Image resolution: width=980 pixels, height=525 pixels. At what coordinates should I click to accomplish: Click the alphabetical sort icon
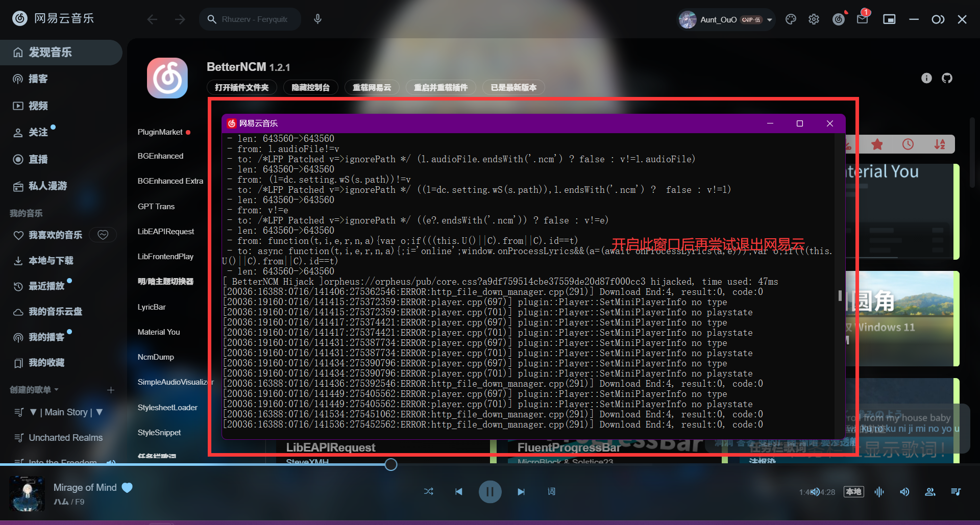coord(940,144)
